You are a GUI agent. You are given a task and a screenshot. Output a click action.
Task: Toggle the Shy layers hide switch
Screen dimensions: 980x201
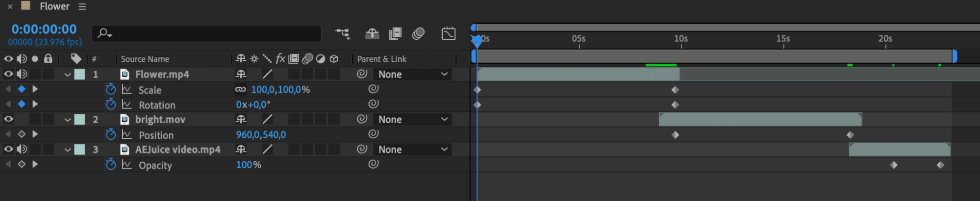point(372,33)
